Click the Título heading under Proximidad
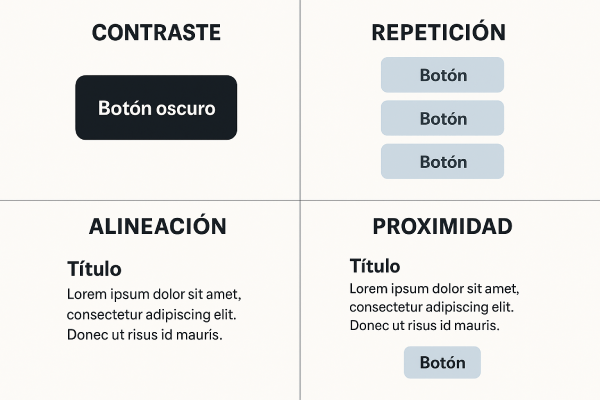 [x=375, y=266]
